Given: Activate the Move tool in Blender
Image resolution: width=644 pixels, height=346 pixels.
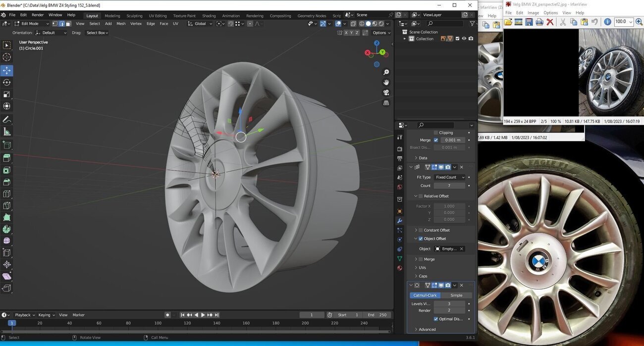Looking at the screenshot, I should tap(7, 71).
